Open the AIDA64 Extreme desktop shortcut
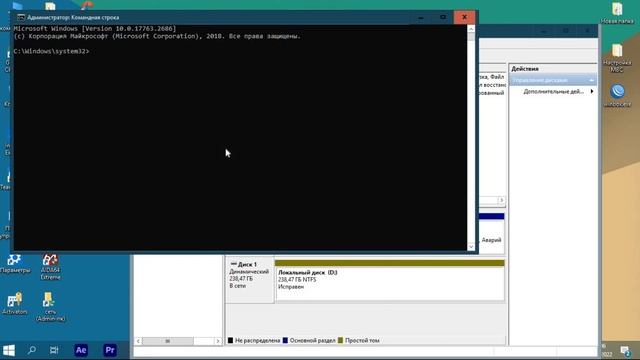This screenshot has height=360, width=640. point(50,267)
